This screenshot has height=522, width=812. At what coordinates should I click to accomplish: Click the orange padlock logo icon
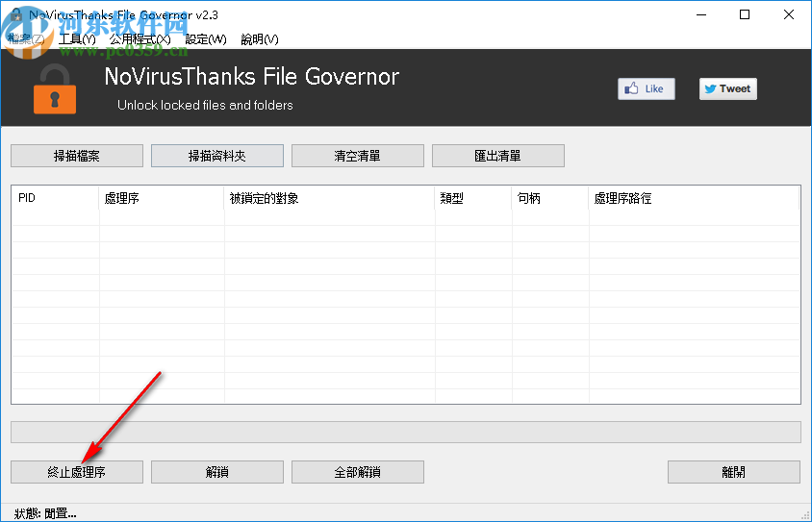(55, 89)
